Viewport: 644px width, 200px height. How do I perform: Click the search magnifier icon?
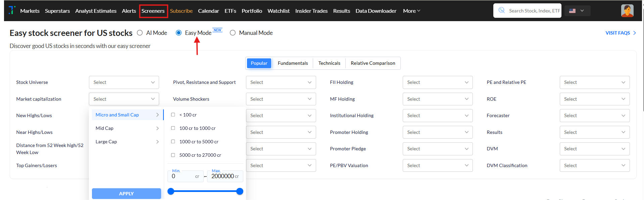tap(501, 10)
